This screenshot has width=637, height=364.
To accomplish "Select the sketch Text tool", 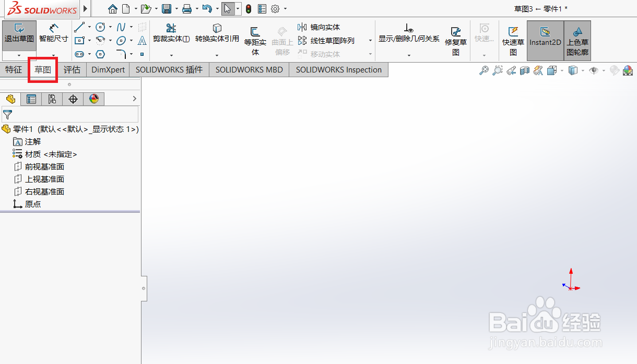I will tap(142, 40).
